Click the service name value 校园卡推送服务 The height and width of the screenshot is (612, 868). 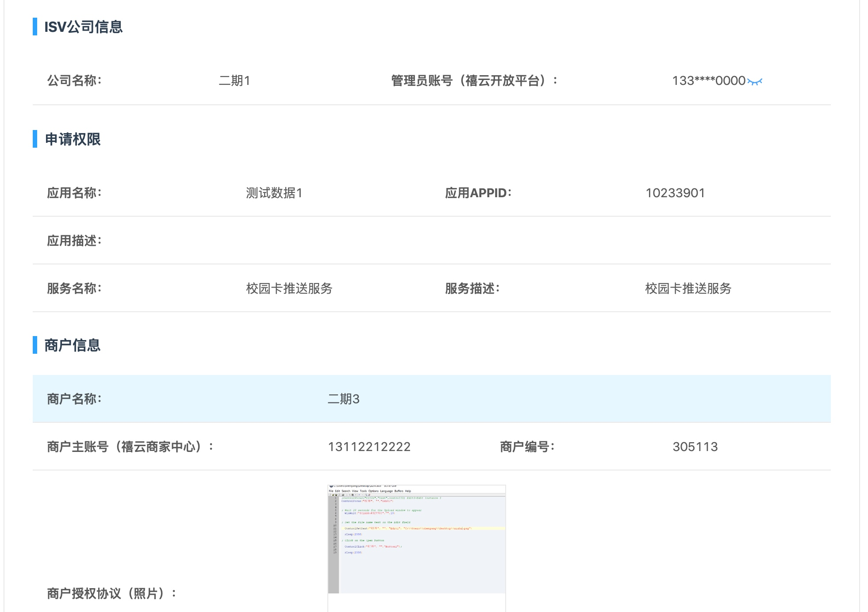289,289
